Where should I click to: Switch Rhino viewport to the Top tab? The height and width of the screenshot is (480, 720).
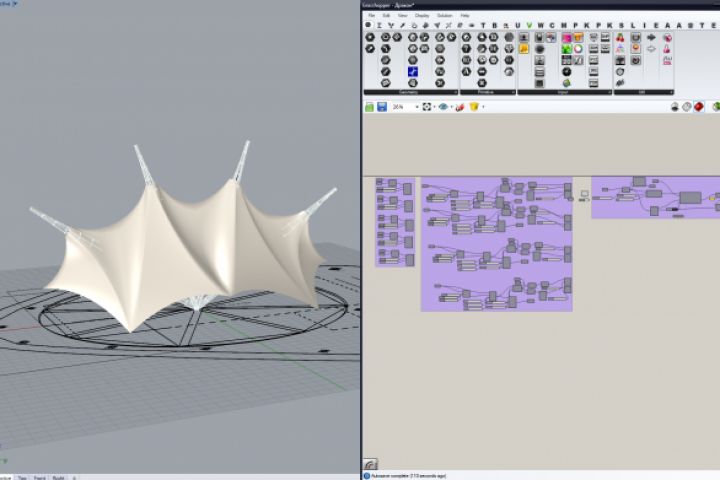click(22, 478)
